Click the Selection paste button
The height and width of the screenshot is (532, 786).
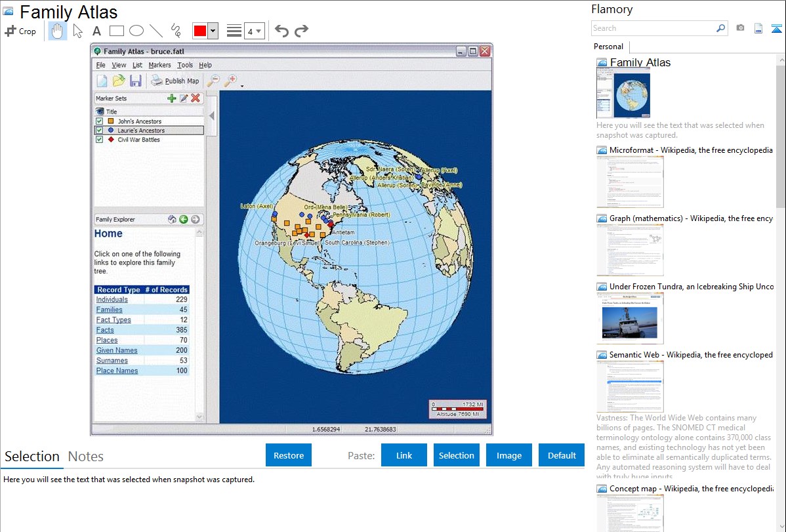click(456, 455)
